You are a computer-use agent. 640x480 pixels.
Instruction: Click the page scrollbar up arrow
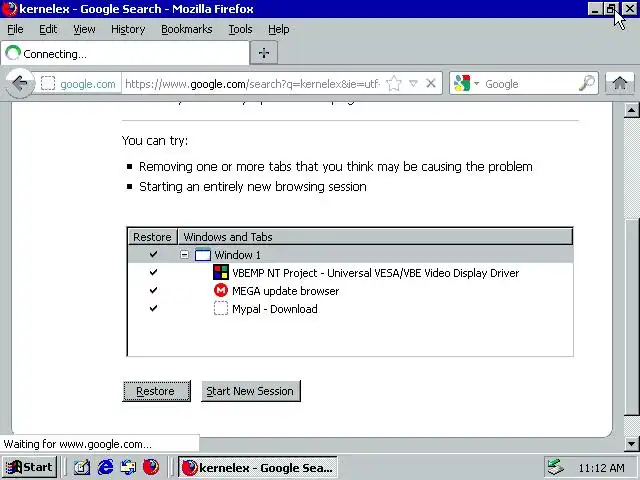click(631, 110)
